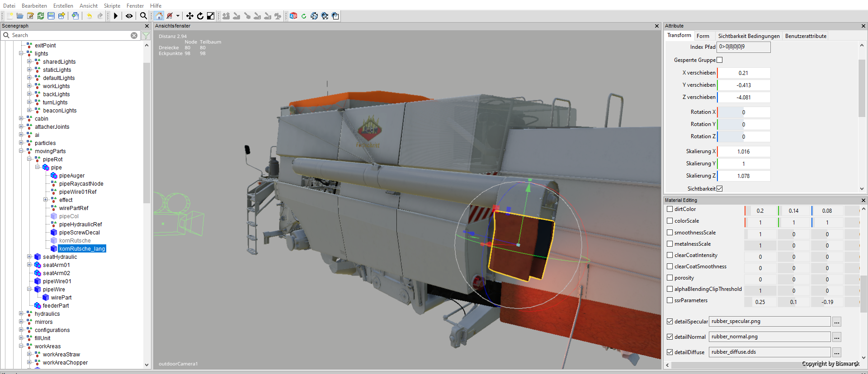Select the home view icon
This screenshot has width=868, height=374.
point(159,16)
